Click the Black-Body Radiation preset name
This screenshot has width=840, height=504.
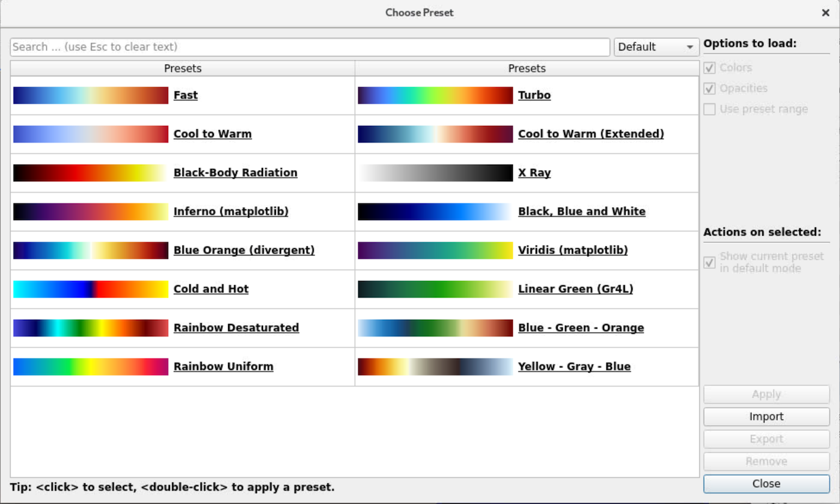point(235,173)
